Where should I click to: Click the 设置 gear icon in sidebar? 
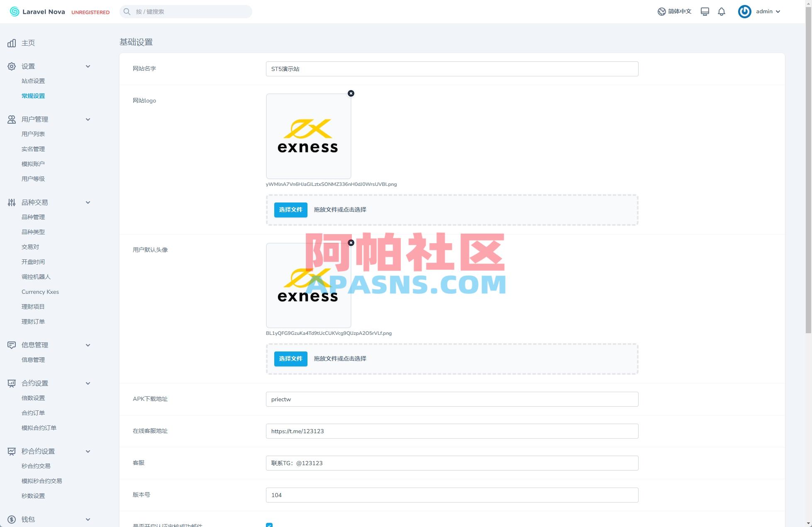pyautogui.click(x=11, y=66)
